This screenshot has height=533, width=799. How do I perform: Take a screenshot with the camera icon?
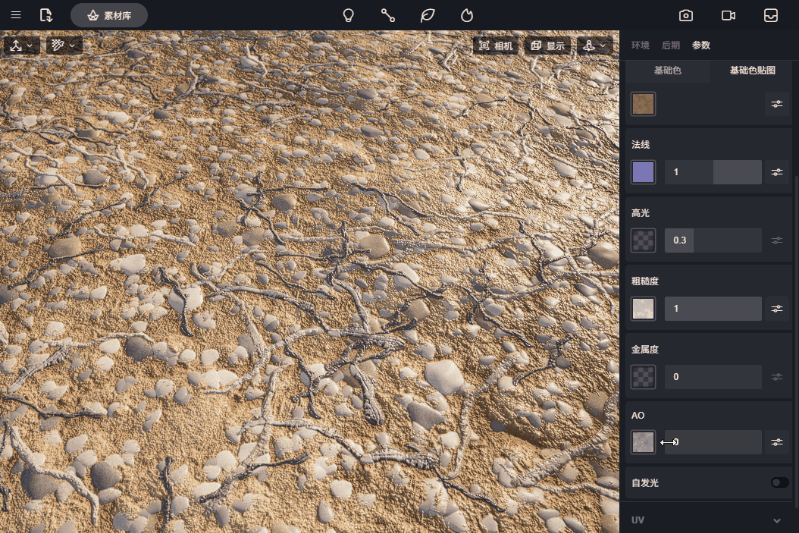click(x=686, y=15)
